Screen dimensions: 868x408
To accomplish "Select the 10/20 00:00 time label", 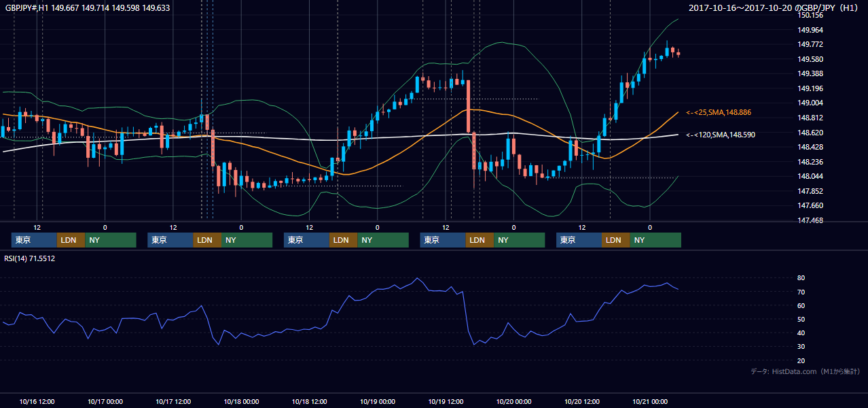I will coord(513,401).
